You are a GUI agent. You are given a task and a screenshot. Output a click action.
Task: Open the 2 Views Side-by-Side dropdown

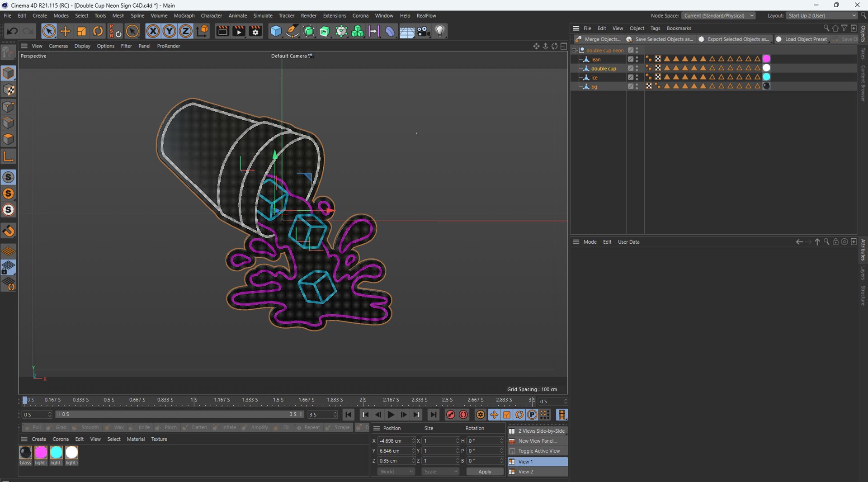click(x=538, y=431)
